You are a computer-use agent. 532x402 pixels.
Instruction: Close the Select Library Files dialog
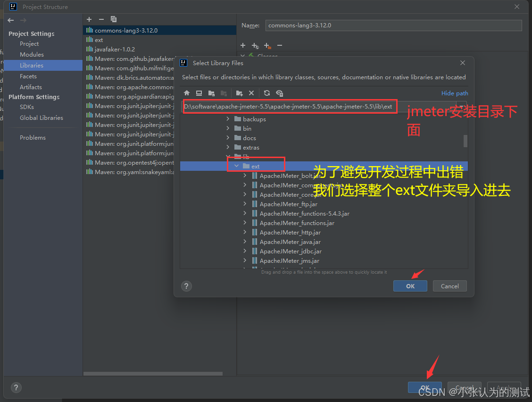(463, 63)
